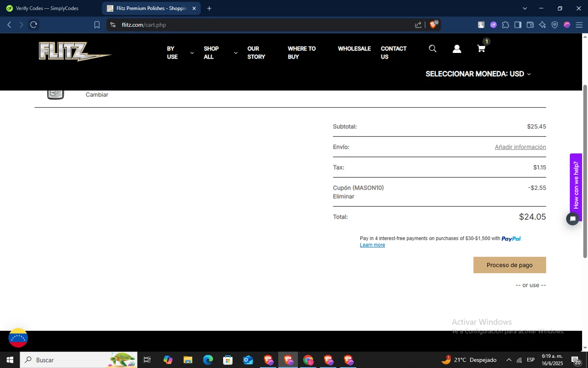Open the clock and date 6:19 a. m.
Screen dimensions: 588x368
coord(552,360)
